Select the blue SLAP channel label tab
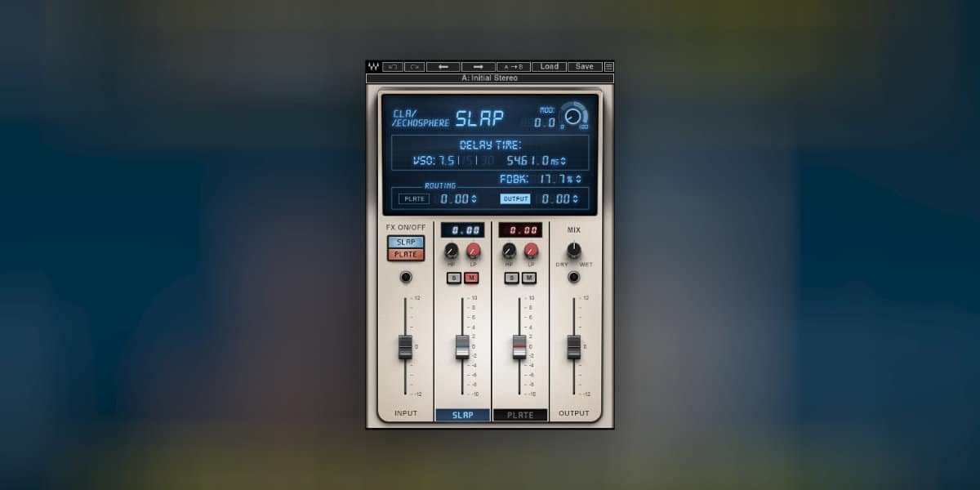Viewport: 980px width, 490px height. (x=463, y=415)
